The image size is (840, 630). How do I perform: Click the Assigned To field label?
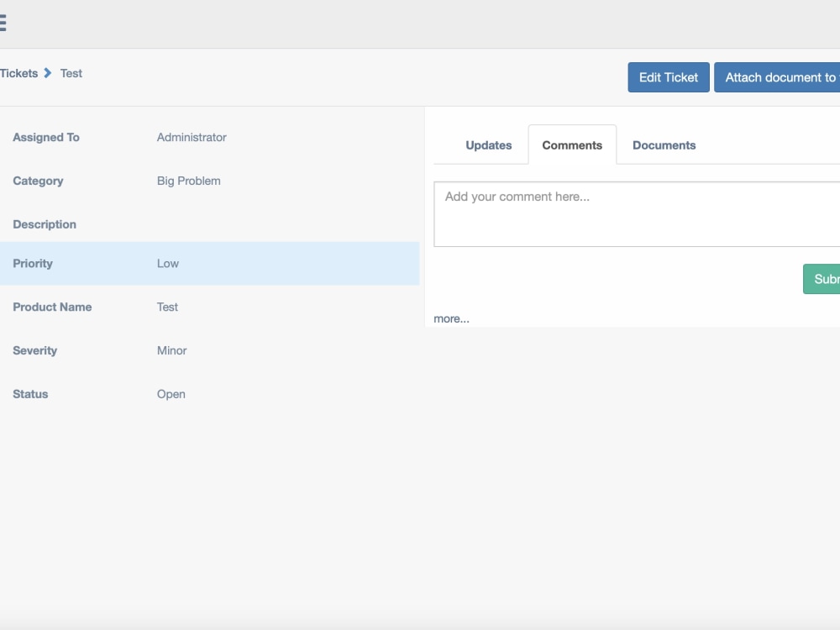[45, 137]
